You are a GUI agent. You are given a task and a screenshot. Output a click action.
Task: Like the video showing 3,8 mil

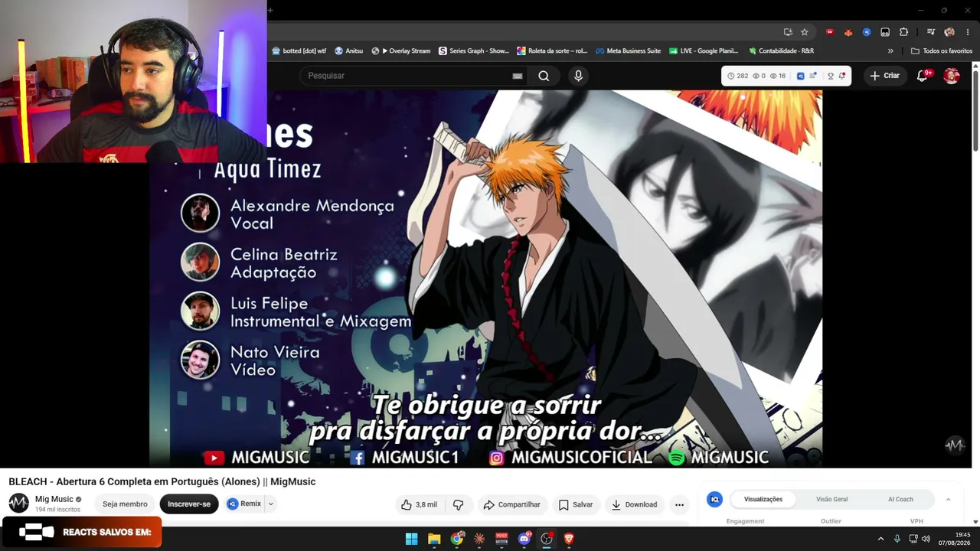tap(419, 504)
